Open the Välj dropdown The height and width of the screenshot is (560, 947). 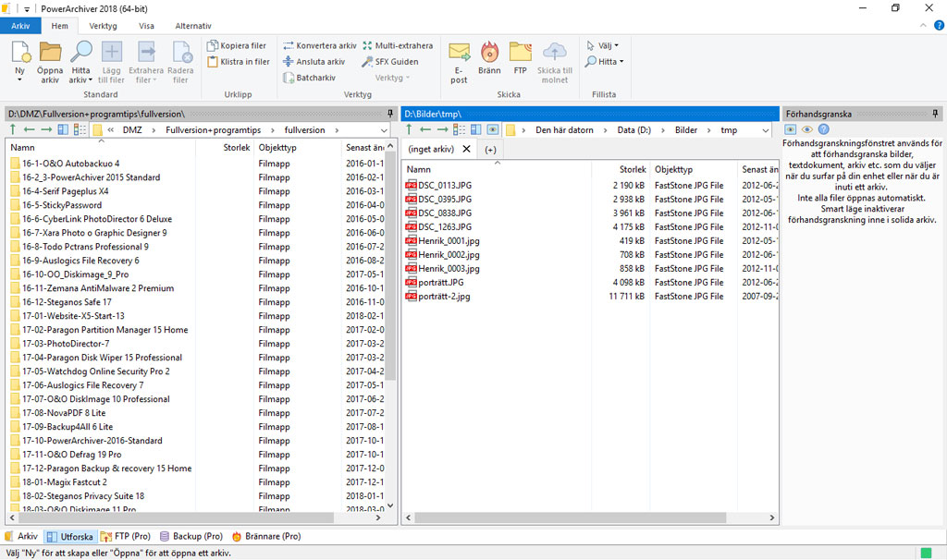[x=603, y=45]
